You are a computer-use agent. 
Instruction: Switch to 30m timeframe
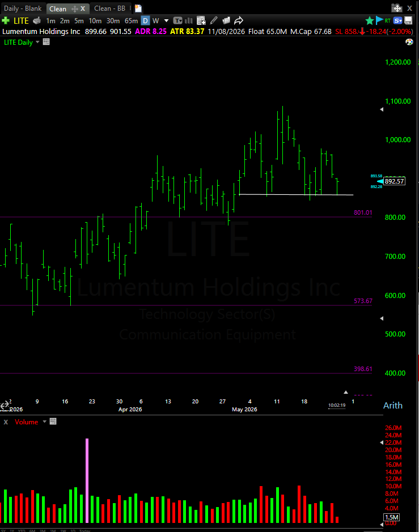coord(113,21)
